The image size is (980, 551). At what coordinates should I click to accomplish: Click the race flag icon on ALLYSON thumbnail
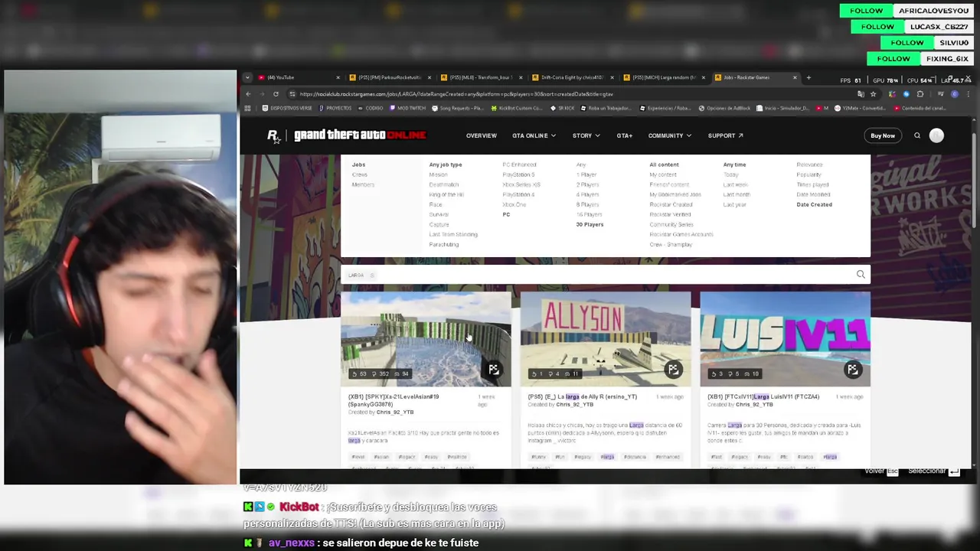(673, 370)
